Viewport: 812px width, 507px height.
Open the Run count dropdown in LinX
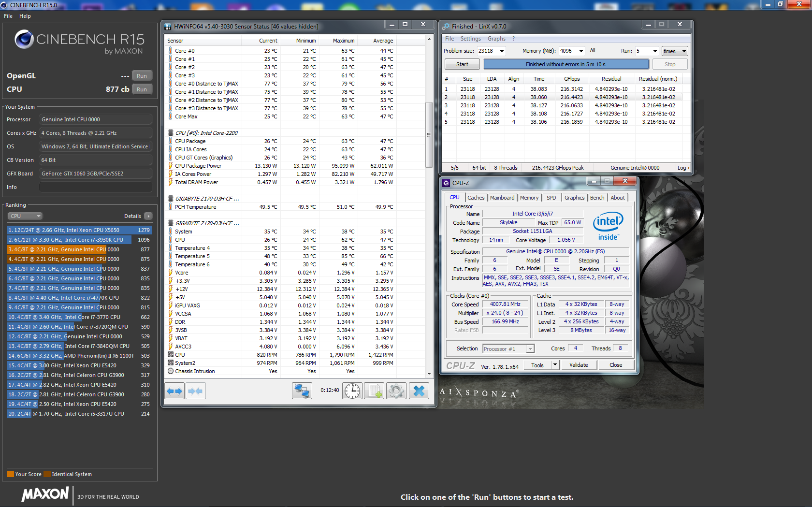point(655,51)
